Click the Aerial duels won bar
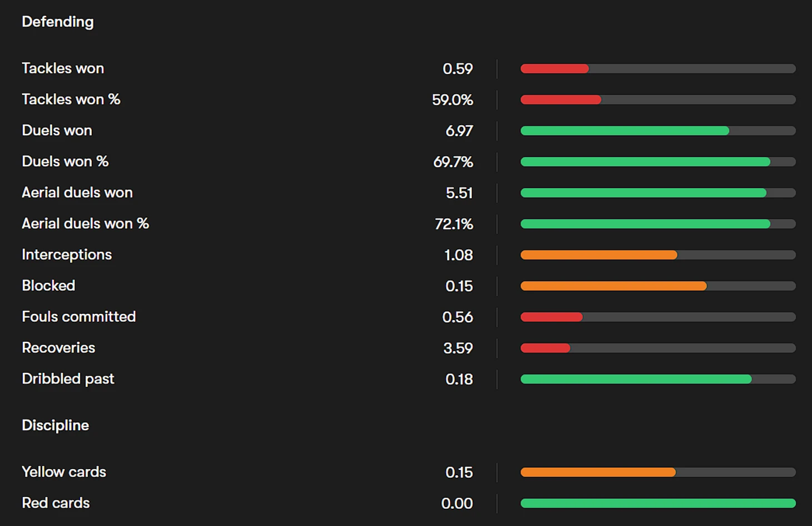This screenshot has width=812, height=526. click(643, 193)
